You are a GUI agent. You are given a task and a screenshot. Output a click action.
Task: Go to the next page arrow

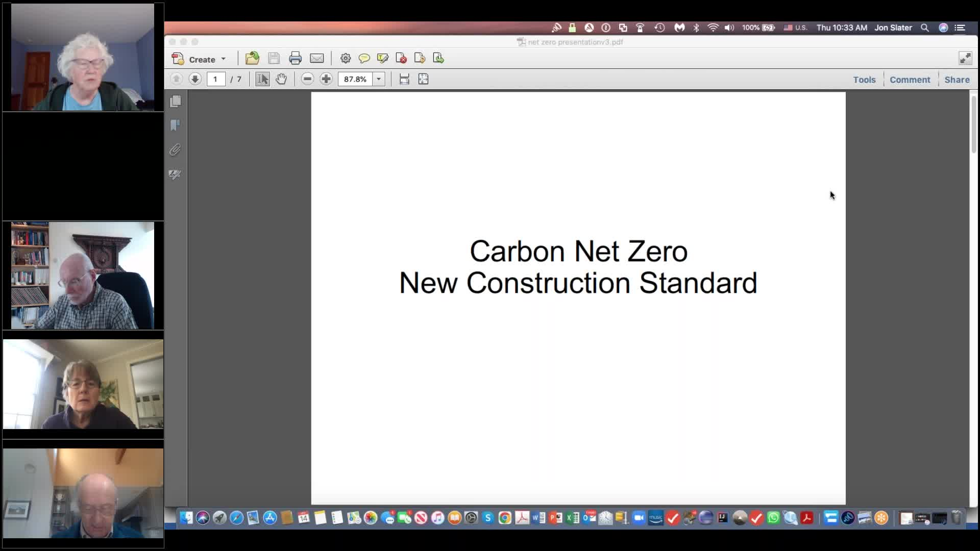tap(194, 79)
